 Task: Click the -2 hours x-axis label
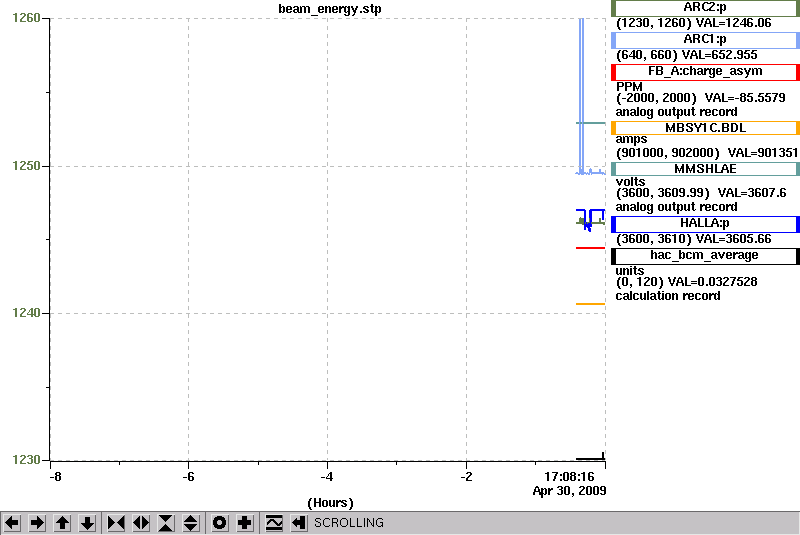pyautogui.click(x=466, y=477)
